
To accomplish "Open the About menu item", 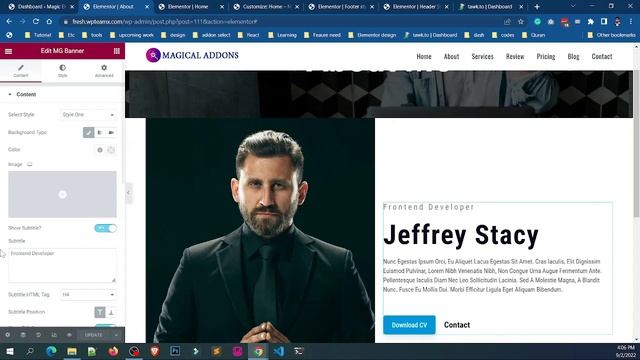I will click(x=451, y=57).
